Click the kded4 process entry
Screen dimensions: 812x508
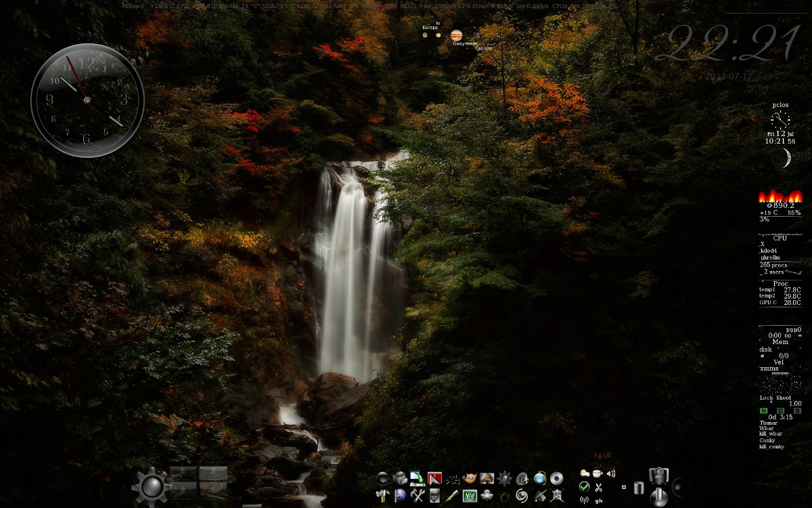pyautogui.click(x=769, y=251)
